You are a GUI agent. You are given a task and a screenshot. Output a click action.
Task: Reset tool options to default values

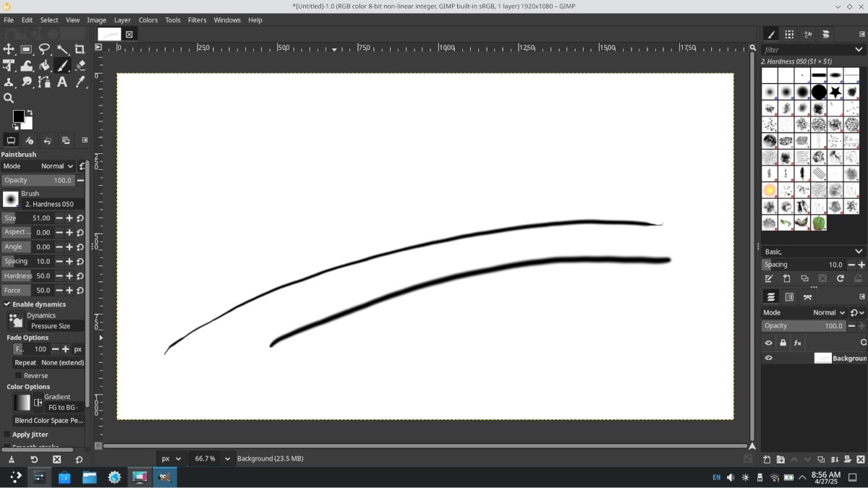(x=79, y=459)
